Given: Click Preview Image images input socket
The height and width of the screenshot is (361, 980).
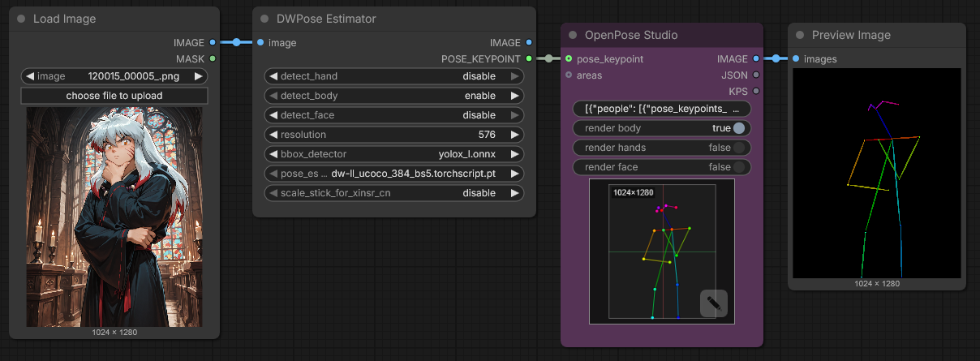Looking at the screenshot, I should pos(796,58).
